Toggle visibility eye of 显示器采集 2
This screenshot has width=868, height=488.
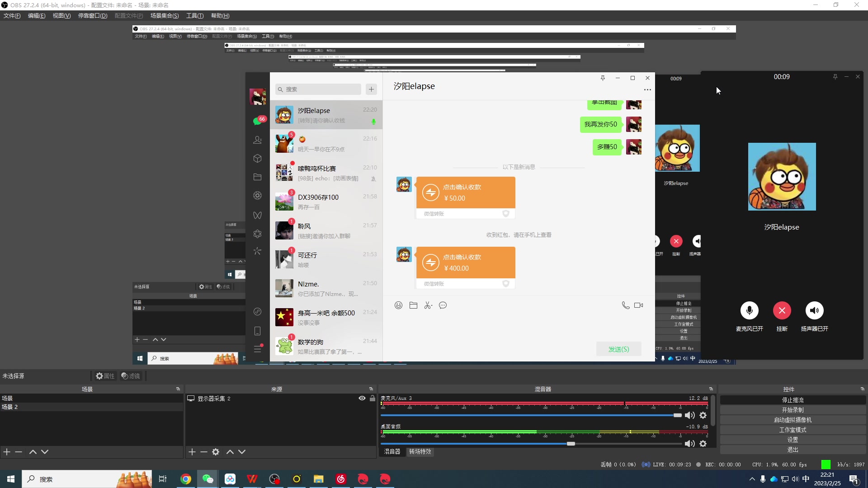coord(362,399)
